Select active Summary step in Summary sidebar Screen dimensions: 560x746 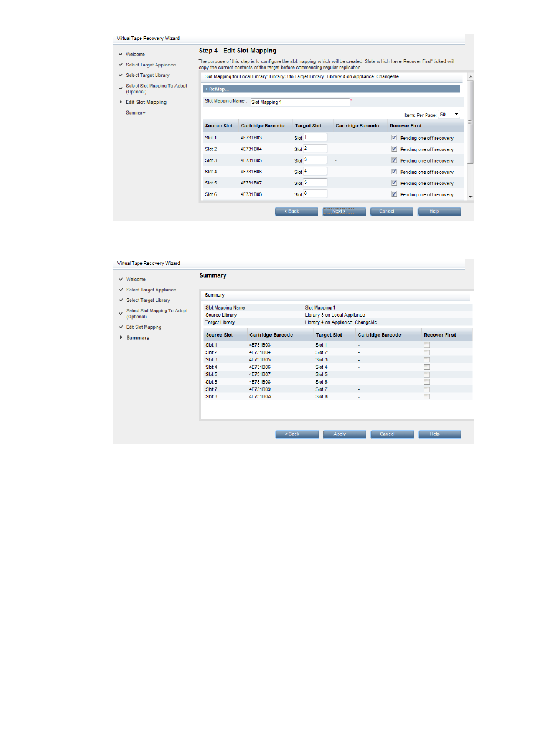[x=138, y=338]
